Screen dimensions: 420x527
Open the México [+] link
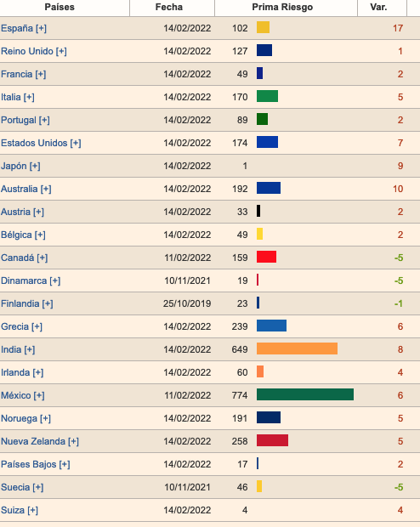pos(22,395)
